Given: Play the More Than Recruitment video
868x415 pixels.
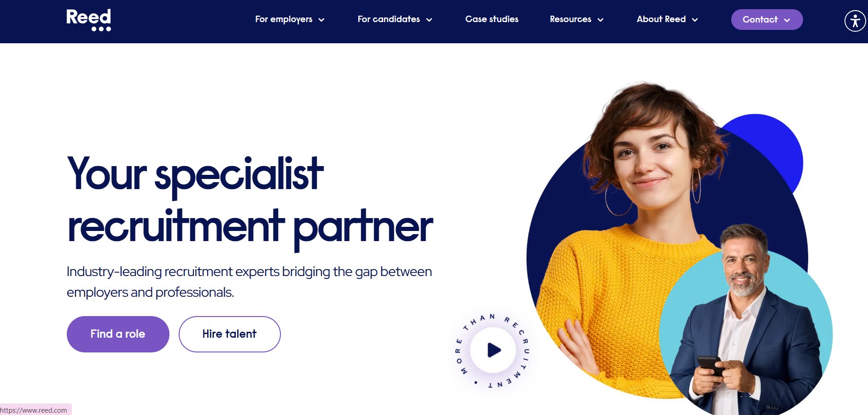Looking at the screenshot, I should (493, 350).
